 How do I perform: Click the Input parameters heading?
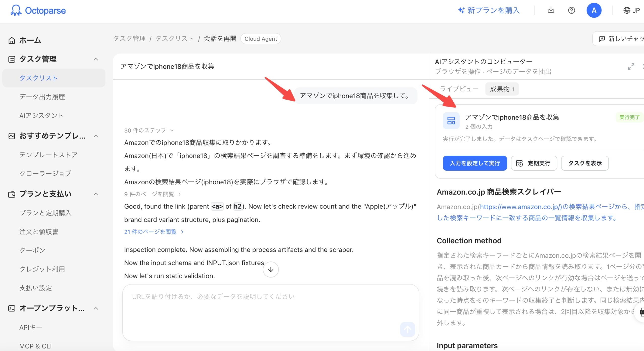(x=467, y=345)
